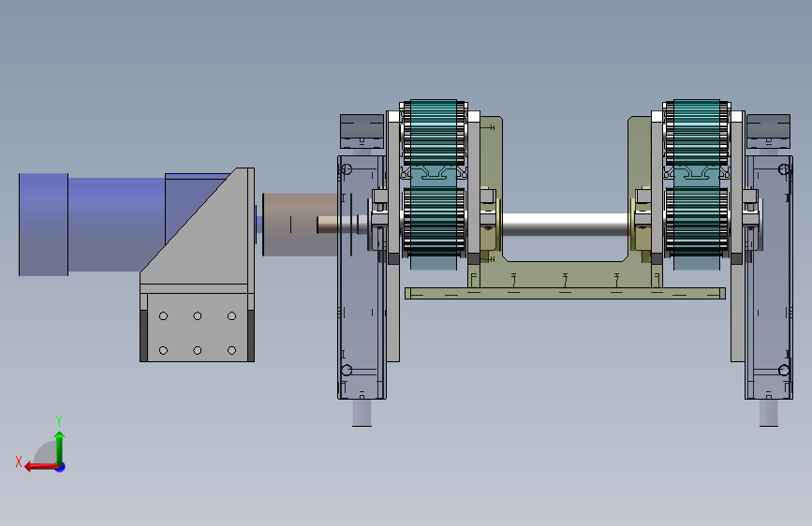This screenshot has height=526, width=812.
Task: Select the upper teal roller on the left assembly
Action: (434, 133)
